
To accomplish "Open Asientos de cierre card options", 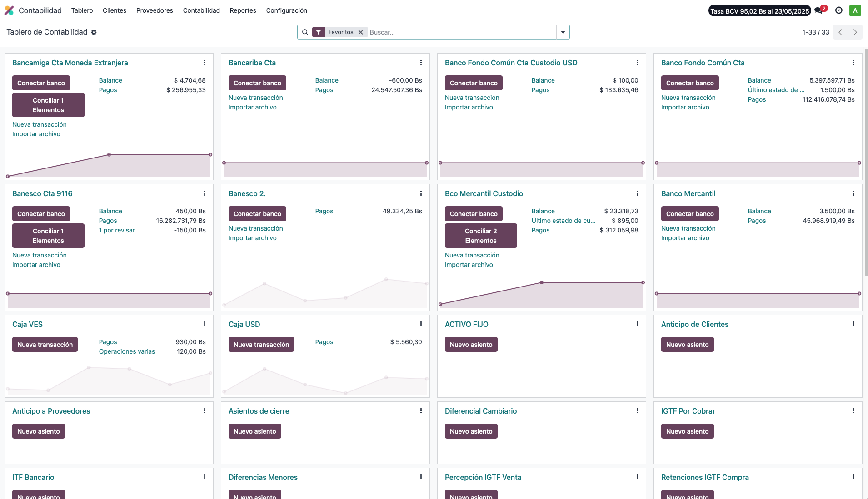I will 421,411.
